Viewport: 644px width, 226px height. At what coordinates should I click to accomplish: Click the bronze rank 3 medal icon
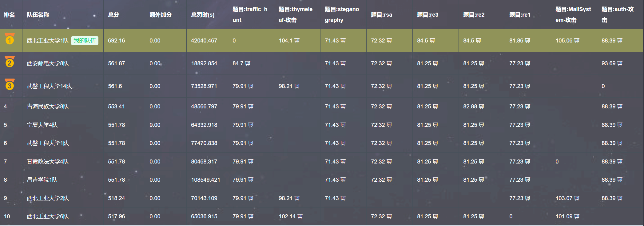click(x=10, y=85)
